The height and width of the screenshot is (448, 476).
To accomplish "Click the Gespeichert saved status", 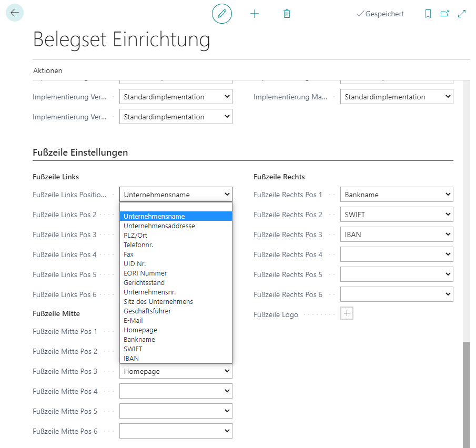I will [x=380, y=14].
